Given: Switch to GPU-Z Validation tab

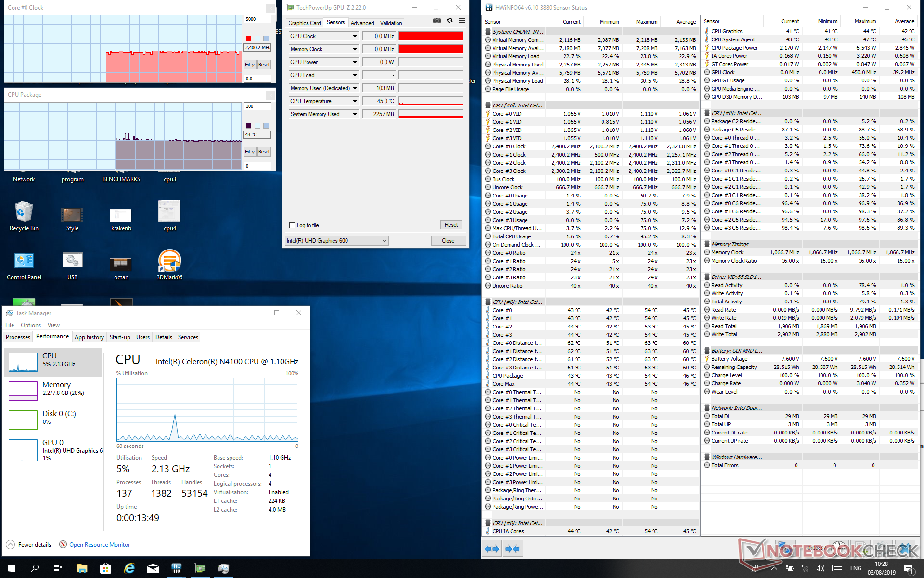Looking at the screenshot, I should pyautogui.click(x=391, y=23).
